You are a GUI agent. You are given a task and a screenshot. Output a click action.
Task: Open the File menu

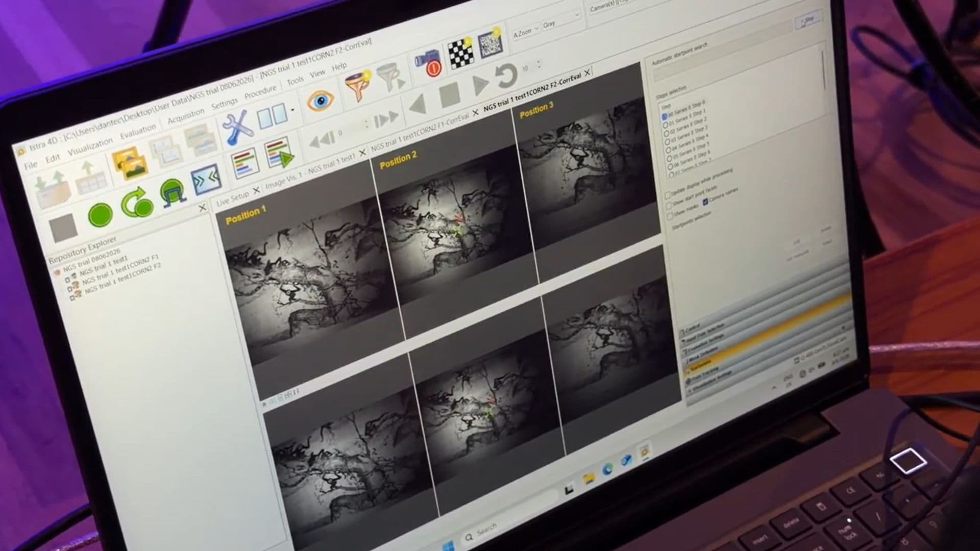(x=30, y=165)
